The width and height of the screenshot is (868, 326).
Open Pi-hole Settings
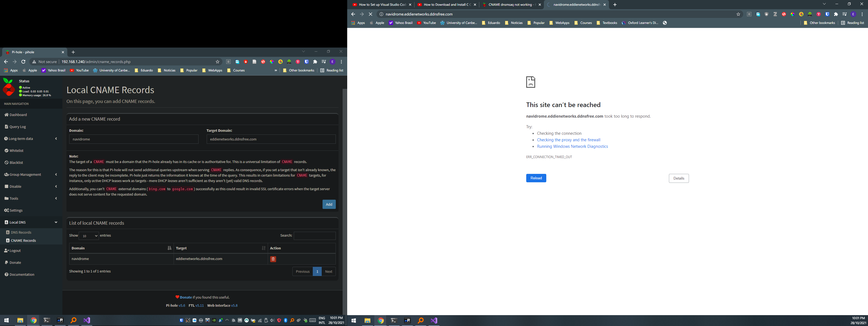coord(16,210)
